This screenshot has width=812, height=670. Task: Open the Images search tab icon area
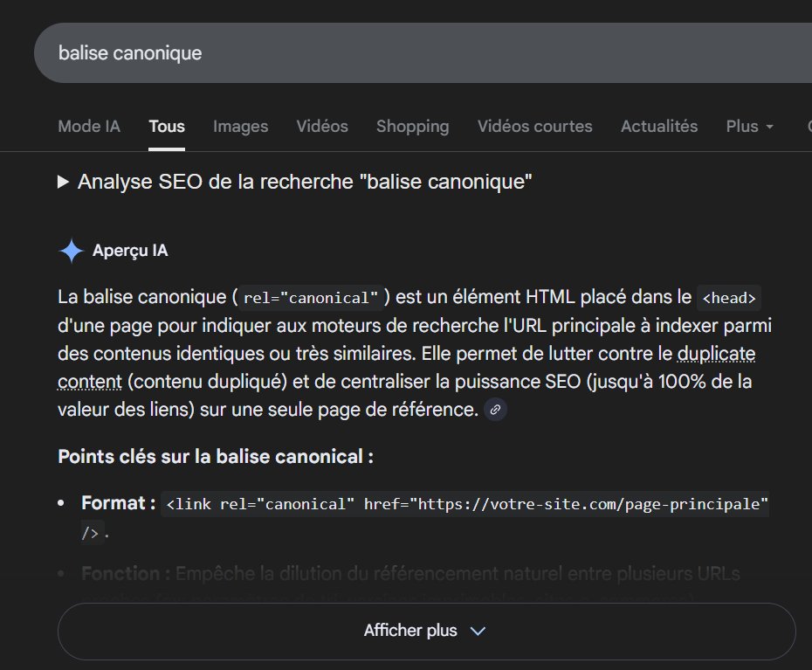[240, 127]
